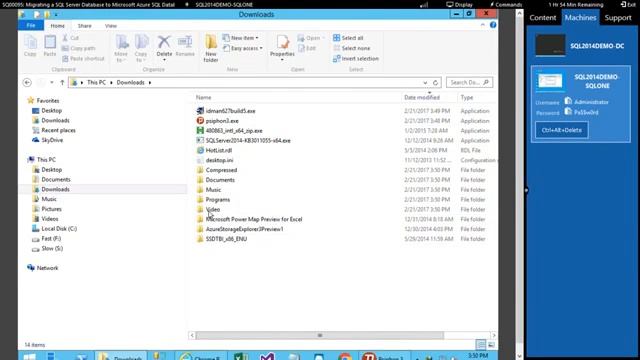
Task: Refresh the Downloads folder view
Action: [x=436, y=82]
